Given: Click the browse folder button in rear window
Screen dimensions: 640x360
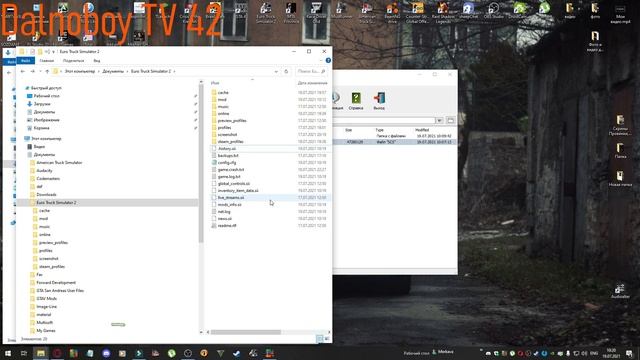Looking at the screenshot, I should pyautogui.click(x=451, y=120).
